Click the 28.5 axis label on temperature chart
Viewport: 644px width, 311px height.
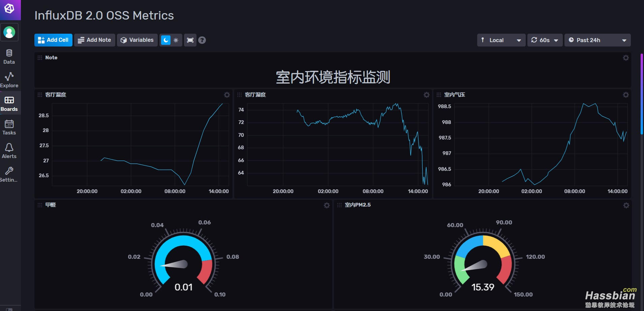[43, 115]
